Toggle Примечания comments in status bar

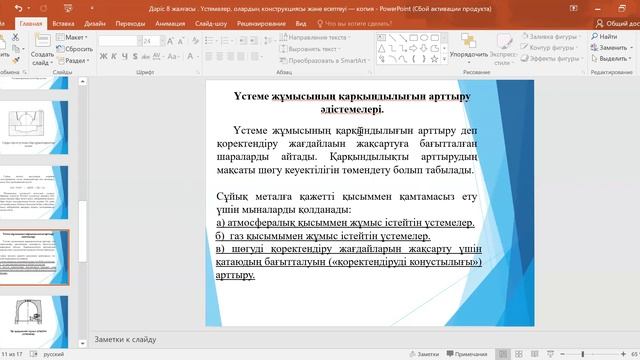467,354
